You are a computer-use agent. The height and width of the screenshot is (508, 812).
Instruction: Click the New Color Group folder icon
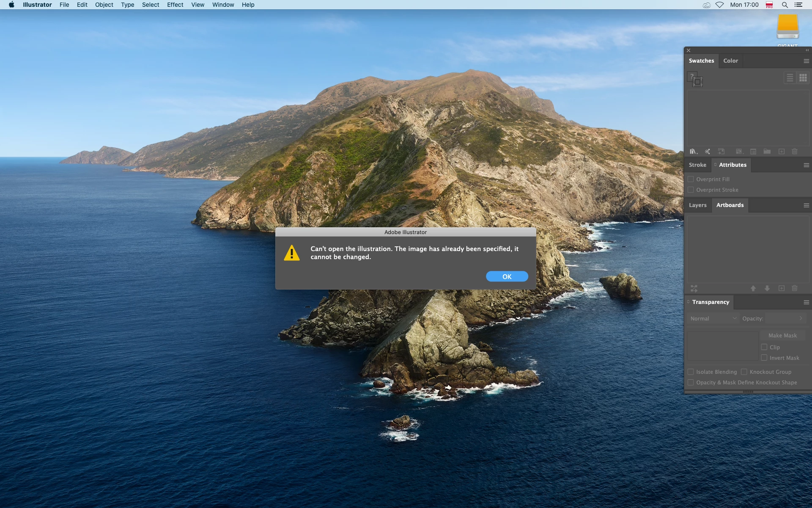(767, 151)
